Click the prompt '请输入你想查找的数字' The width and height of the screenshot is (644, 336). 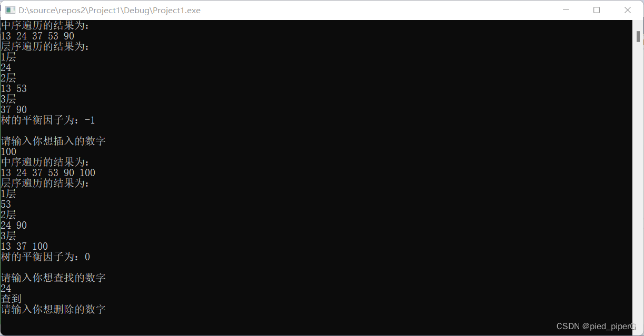click(53, 278)
